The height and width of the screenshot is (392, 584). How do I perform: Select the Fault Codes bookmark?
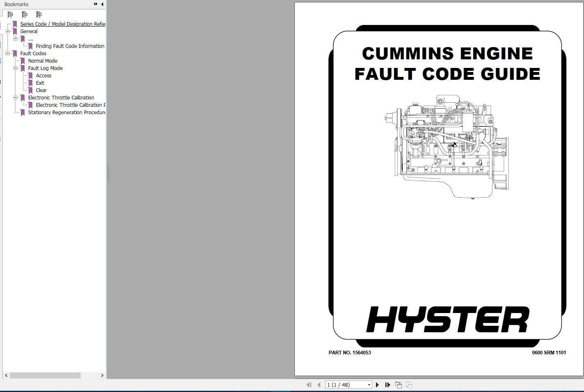pyautogui.click(x=33, y=53)
